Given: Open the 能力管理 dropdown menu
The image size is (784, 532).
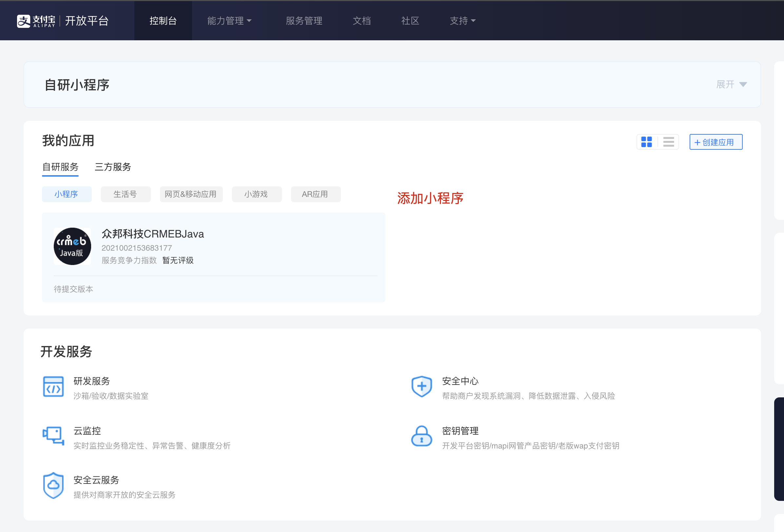Looking at the screenshot, I should click(x=229, y=21).
